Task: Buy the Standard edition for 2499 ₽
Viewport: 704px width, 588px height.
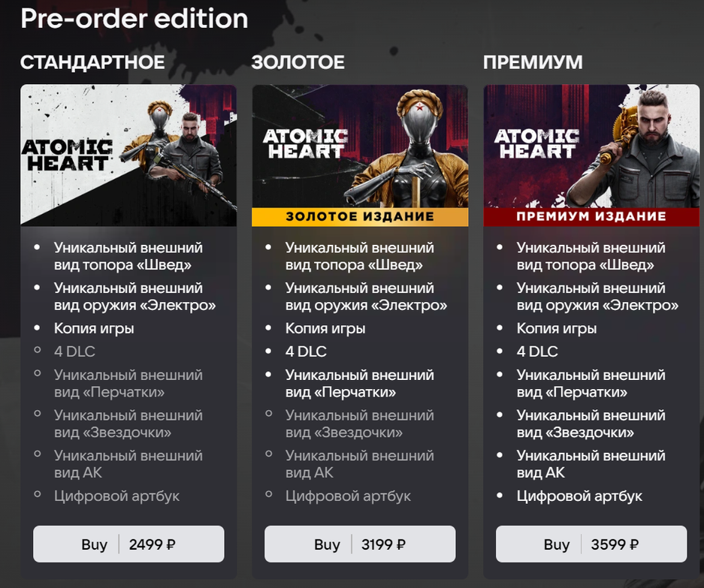Action: click(128, 544)
